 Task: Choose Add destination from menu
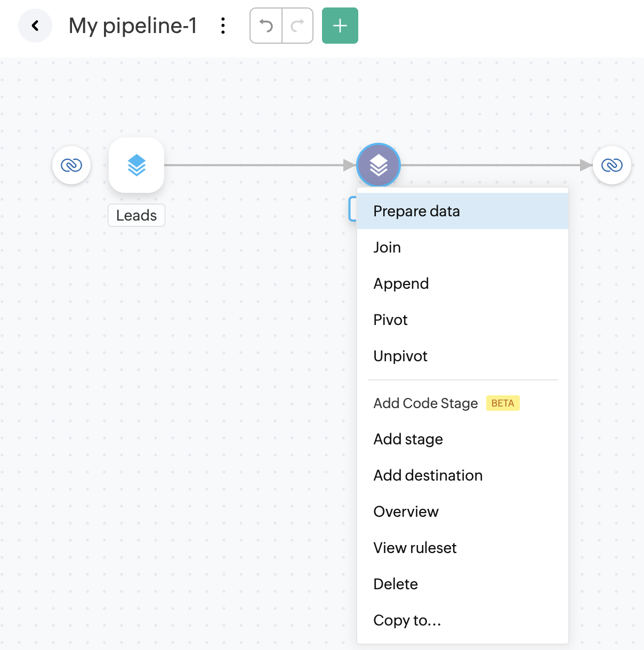point(428,475)
